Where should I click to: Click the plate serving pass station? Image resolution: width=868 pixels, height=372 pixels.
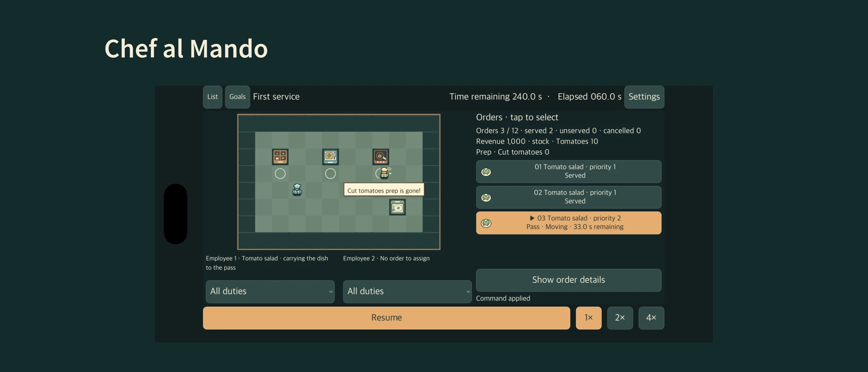[x=397, y=207]
